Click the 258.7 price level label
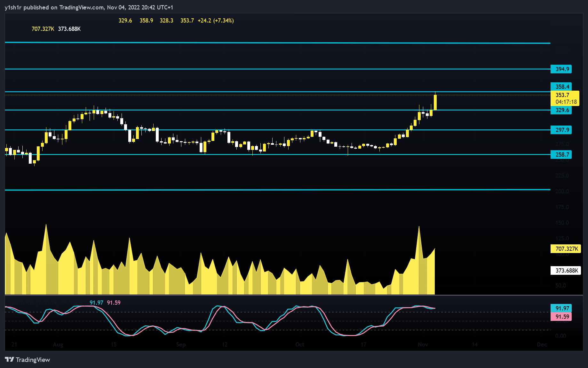This screenshot has height=368, width=588. 561,155
